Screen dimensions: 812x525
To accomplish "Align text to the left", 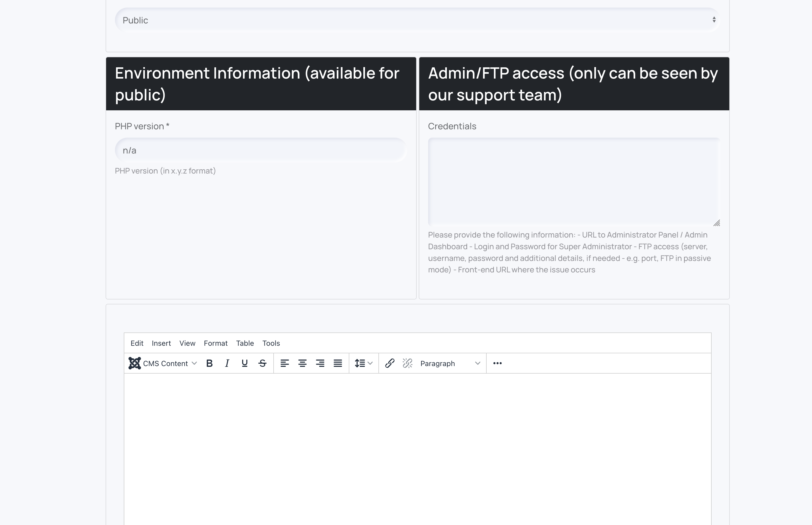I will 285,363.
